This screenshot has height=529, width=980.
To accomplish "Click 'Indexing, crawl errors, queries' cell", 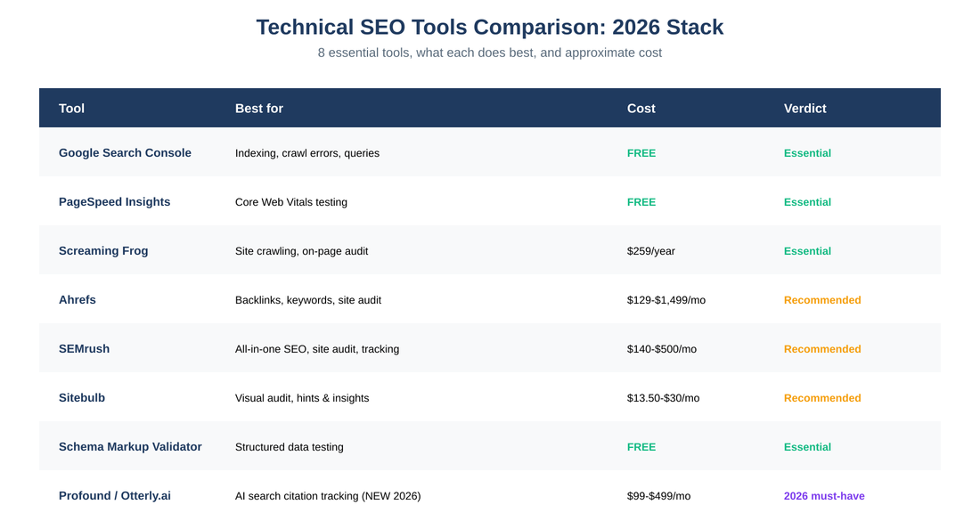I will click(x=306, y=153).
